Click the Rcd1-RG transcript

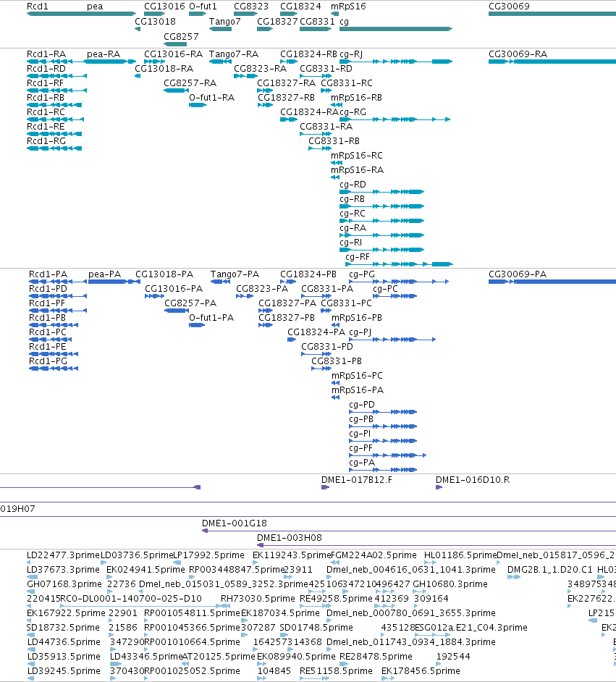click(46, 141)
